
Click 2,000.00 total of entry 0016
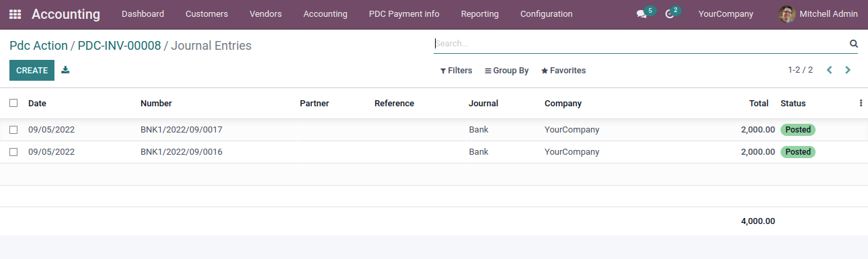(x=758, y=152)
